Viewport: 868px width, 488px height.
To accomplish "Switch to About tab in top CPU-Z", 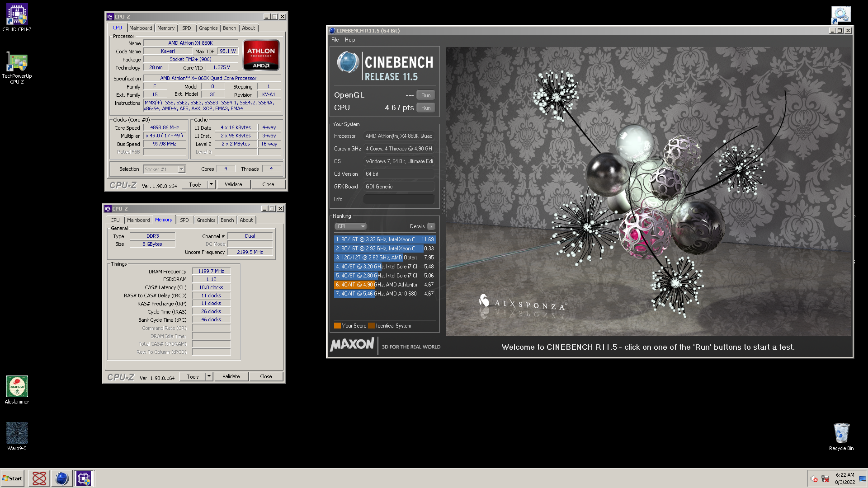I will 249,28.
